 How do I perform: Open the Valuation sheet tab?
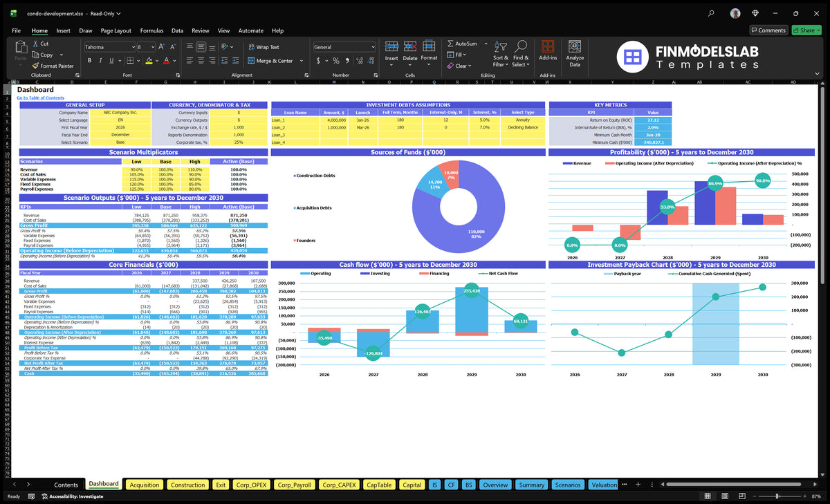coord(604,485)
